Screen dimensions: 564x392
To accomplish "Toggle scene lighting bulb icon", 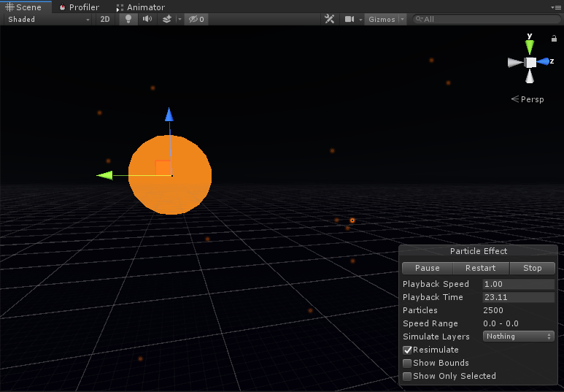I will click(x=129, y=19).
